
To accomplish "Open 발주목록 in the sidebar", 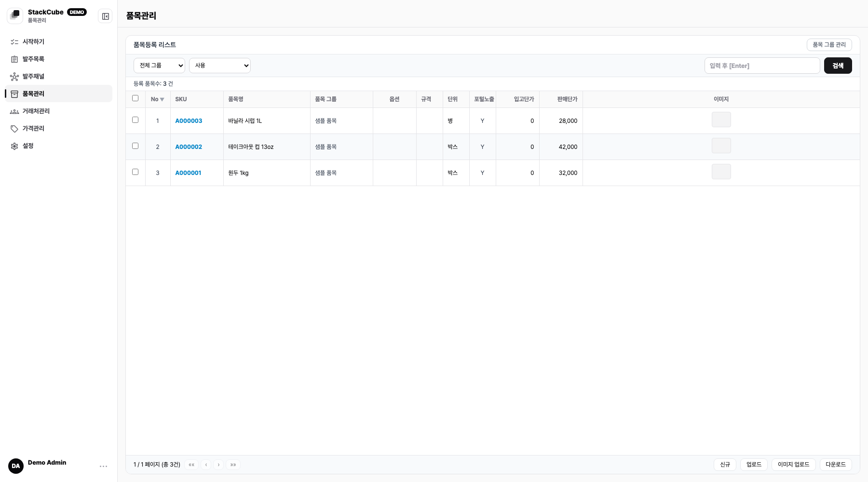I will click(58, 59).
